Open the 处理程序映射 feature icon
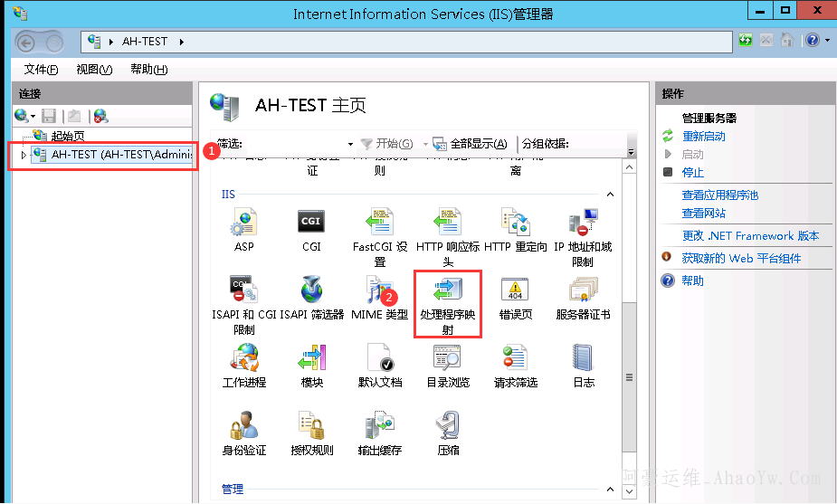The width and height of the screenshot is (837, 504). click(x=447, y=292)
